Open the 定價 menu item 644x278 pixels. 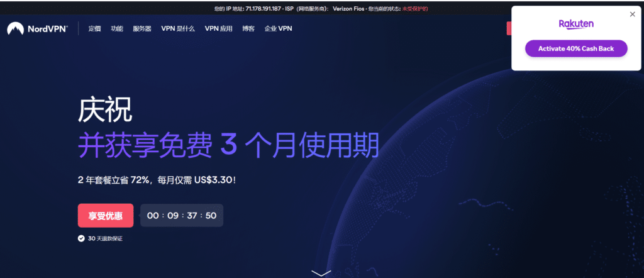pyautogui.click(x=94, y=29)
